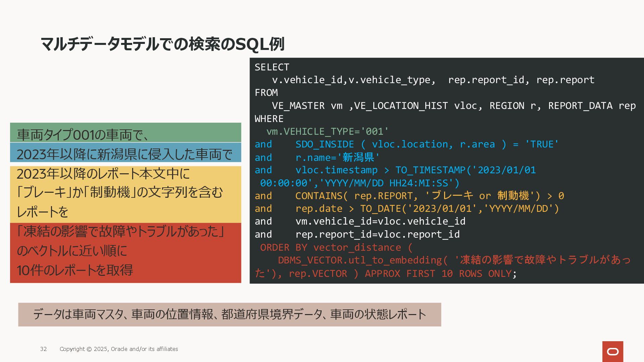Click the line r.name='新潟県'
Screen dimensions: 644x362
317,157
